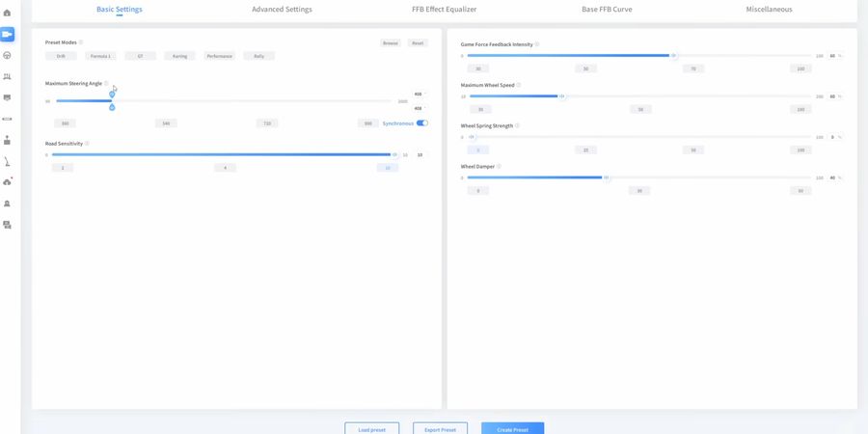Click the info icon beside Wheel Damper
The image size is (868, 434).
497,166
